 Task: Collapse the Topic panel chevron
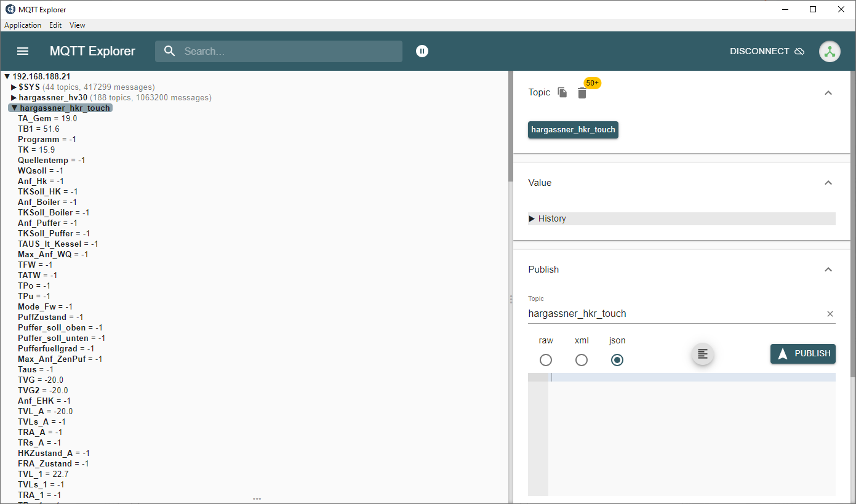828,93
